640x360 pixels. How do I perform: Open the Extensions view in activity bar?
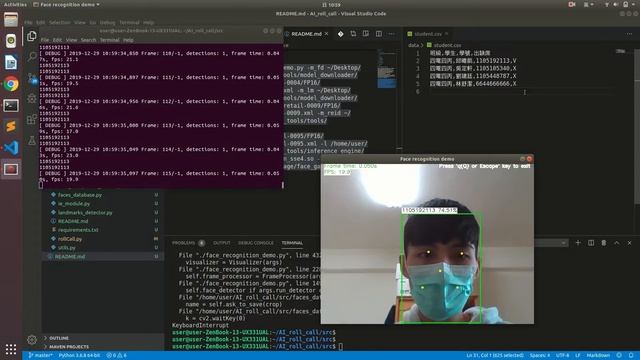[x=32, y=119]
